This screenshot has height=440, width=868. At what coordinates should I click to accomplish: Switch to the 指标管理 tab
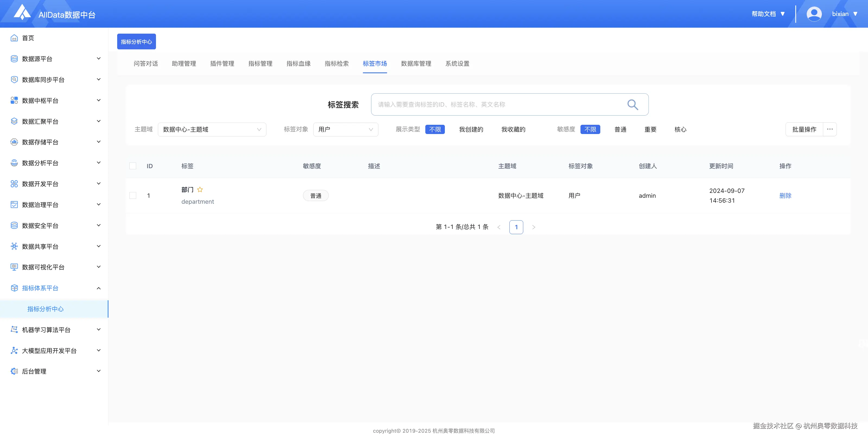[x=260, y=64]
